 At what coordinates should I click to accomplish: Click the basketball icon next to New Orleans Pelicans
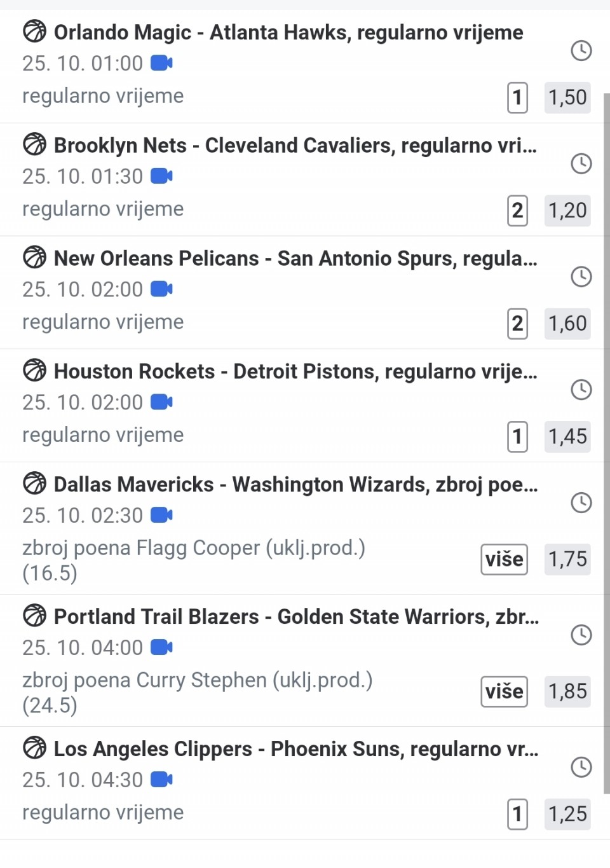[34, 258]
